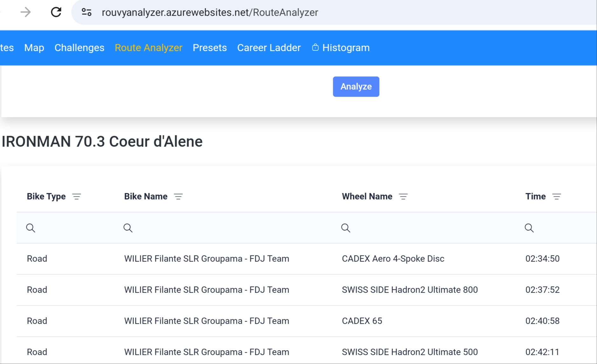
Task: Click WILIER Filante bike name in 02:42:11 row
Action: pos(207,352)
